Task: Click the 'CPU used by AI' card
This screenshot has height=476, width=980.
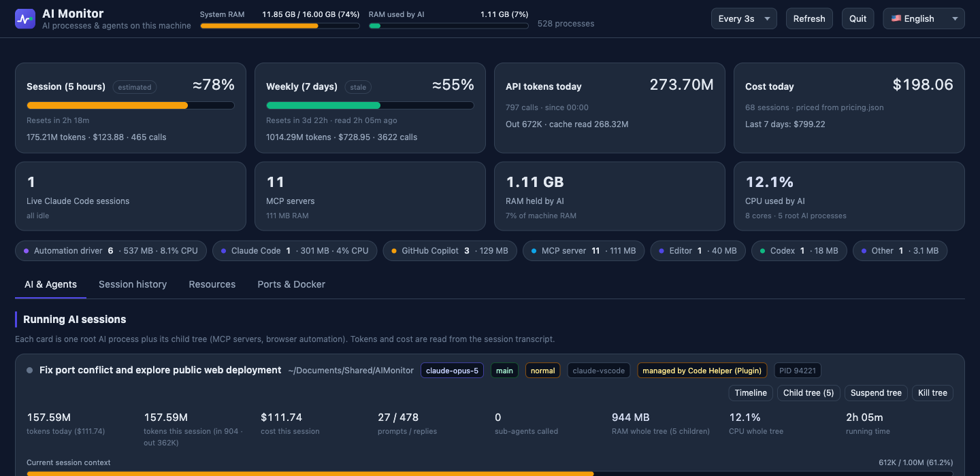Action: pos(849,197)
